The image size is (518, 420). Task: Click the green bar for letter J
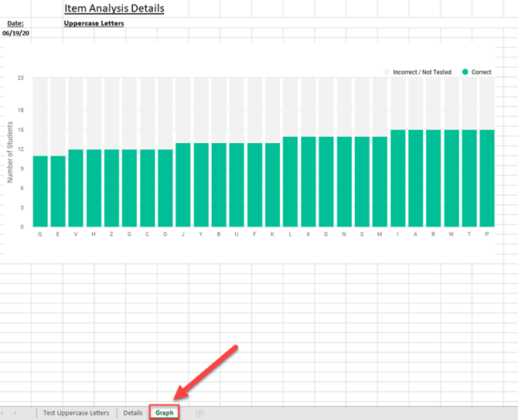click(x=182, y=185)
